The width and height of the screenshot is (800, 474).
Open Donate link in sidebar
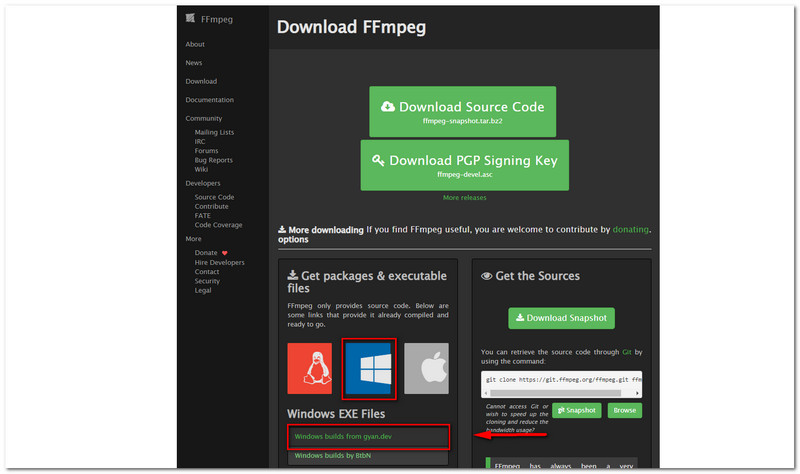[x=206, y=253]
